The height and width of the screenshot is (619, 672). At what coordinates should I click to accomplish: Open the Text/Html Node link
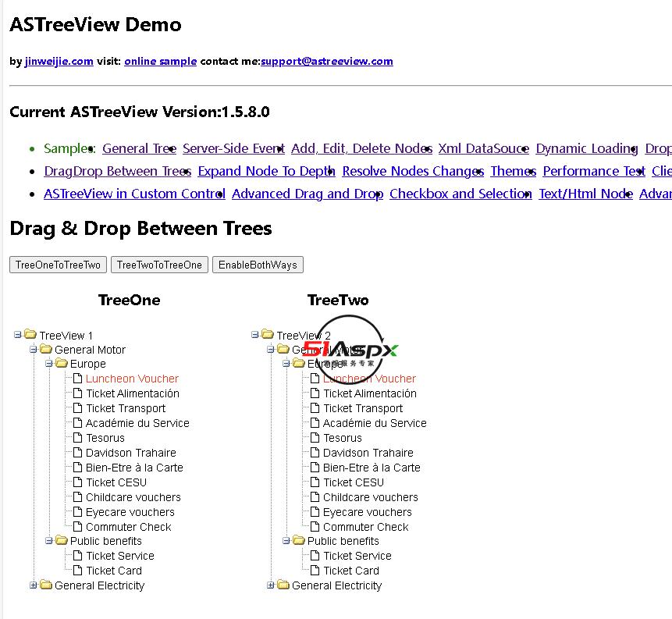[x=586, y=194]
